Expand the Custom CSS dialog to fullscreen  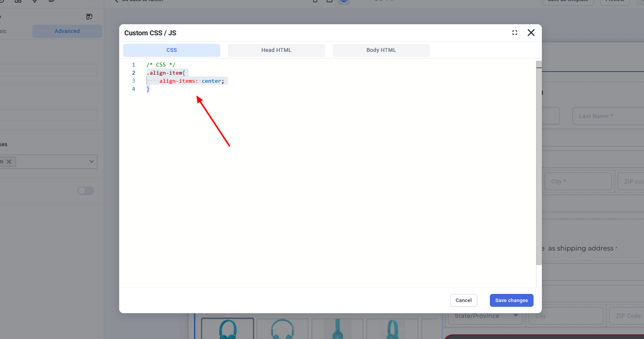pyautogui.click(x=515, y=33)
